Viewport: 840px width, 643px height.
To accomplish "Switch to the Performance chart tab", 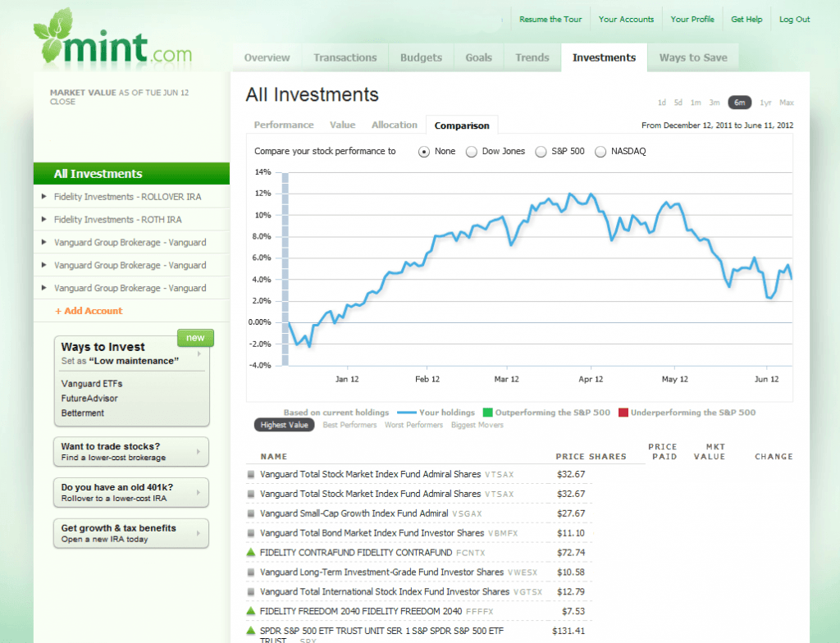I will pyautogui.click(x=284, y=125).
